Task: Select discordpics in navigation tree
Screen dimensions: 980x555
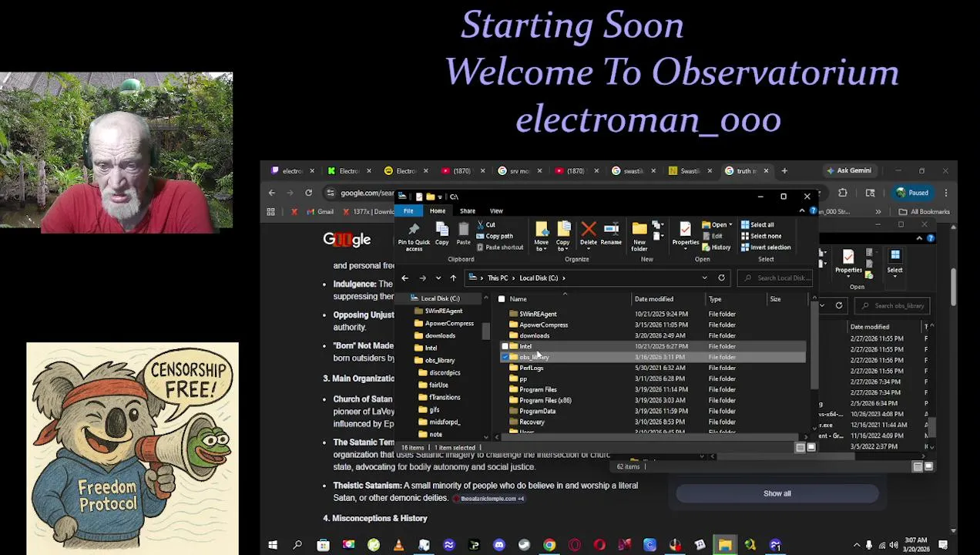Action: coord(445,373)
